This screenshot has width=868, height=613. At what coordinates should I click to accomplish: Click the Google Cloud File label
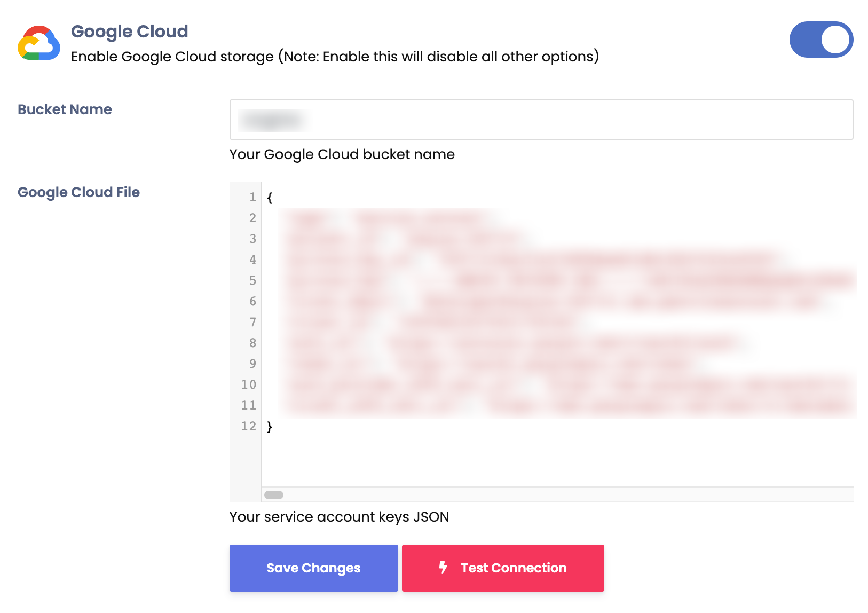point(78,192)
